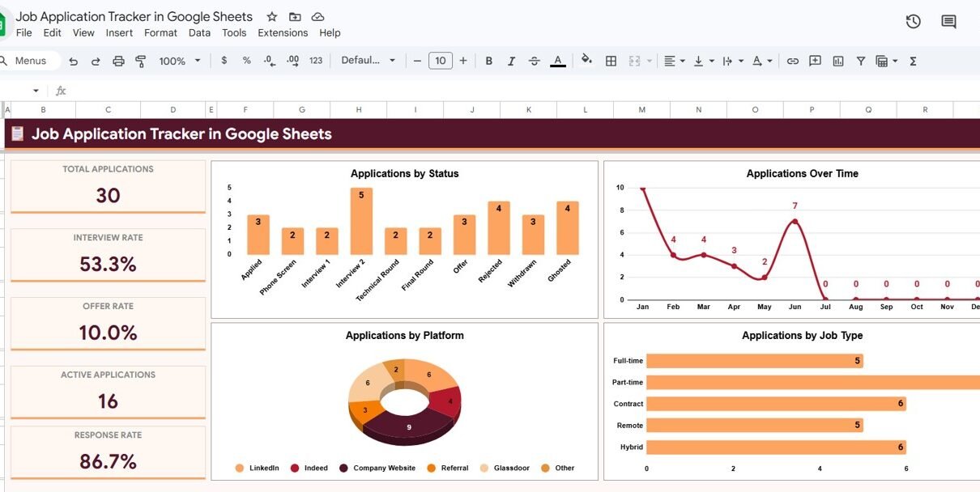Star this document
Screen dimensions: 980x492
click(272, 17)
